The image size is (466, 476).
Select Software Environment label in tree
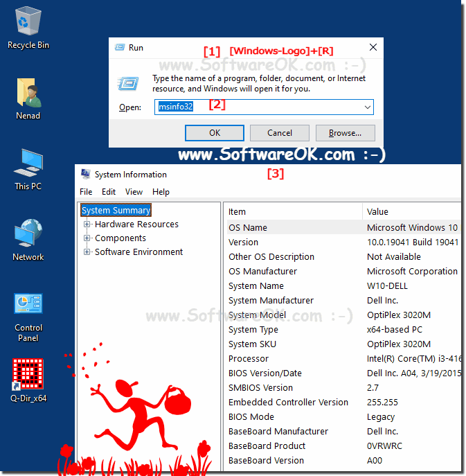point(138,252)
